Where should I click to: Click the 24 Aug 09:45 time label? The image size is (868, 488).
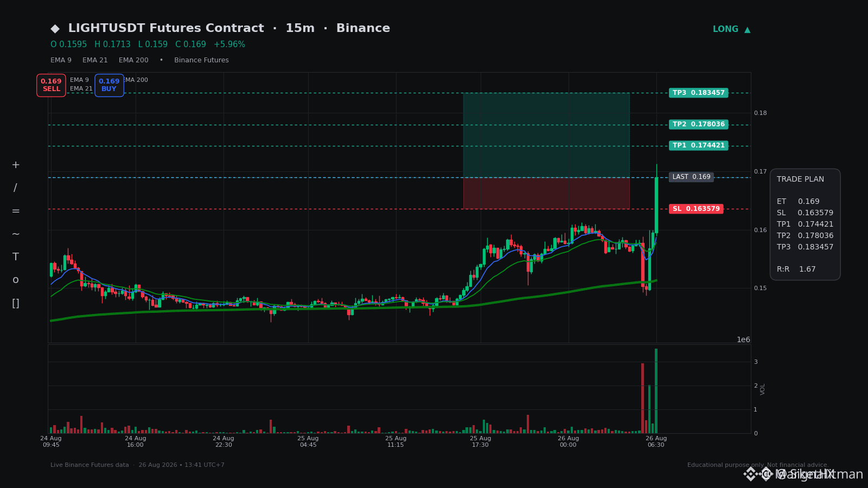click(x=51, y=441)
